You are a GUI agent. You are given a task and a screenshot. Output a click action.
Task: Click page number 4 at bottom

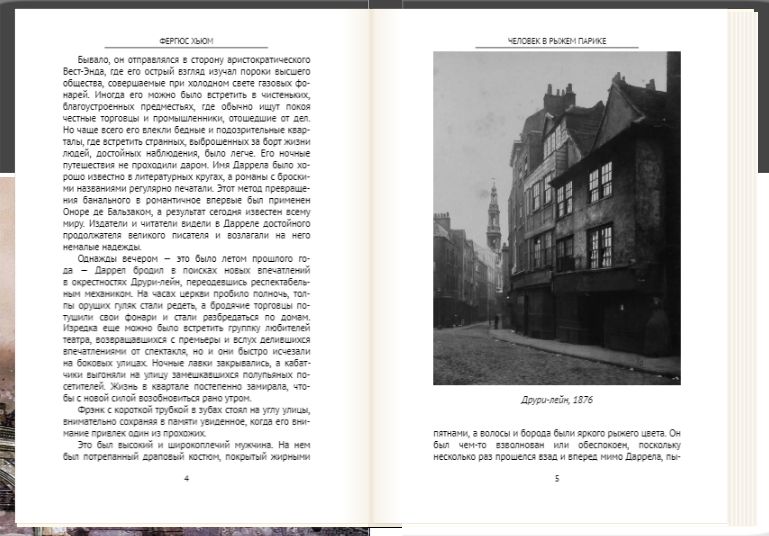(186, 478)
